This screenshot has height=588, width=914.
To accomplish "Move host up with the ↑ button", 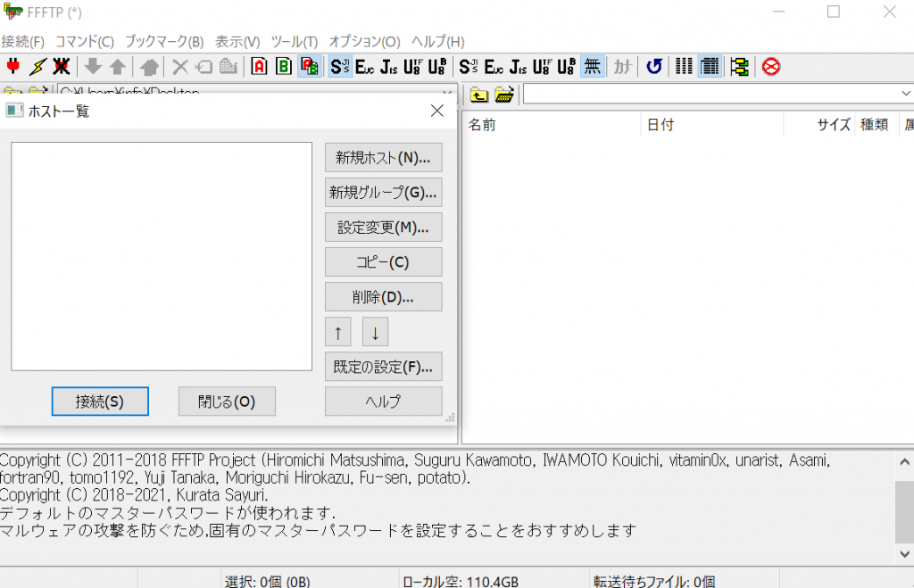I will (338, 332).
